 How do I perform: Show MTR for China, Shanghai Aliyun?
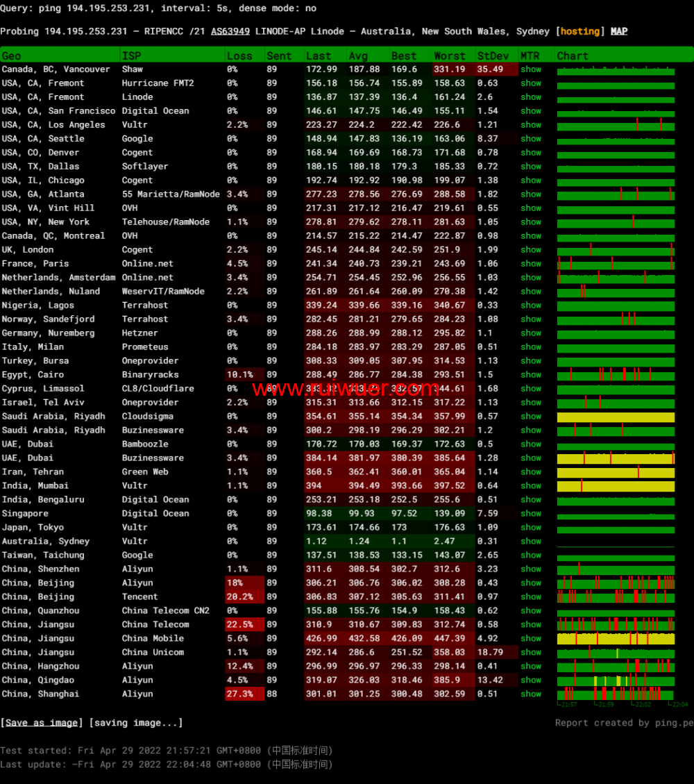531,694
